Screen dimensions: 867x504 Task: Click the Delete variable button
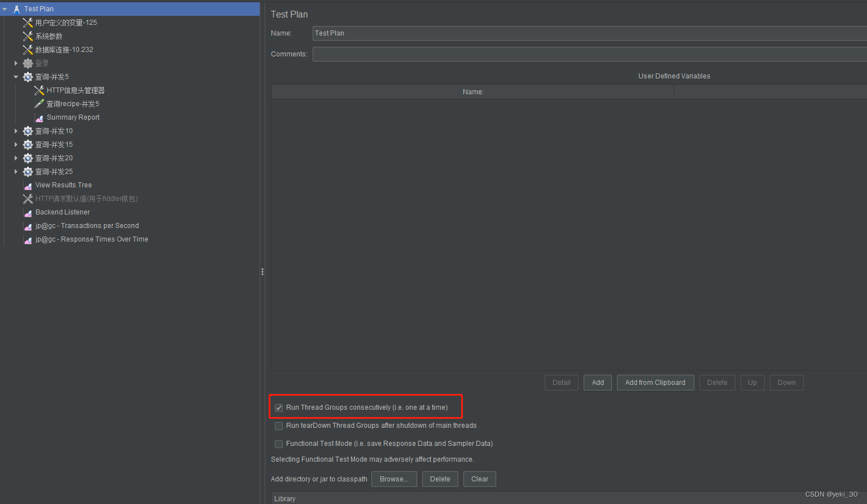[x=717, y=383]
